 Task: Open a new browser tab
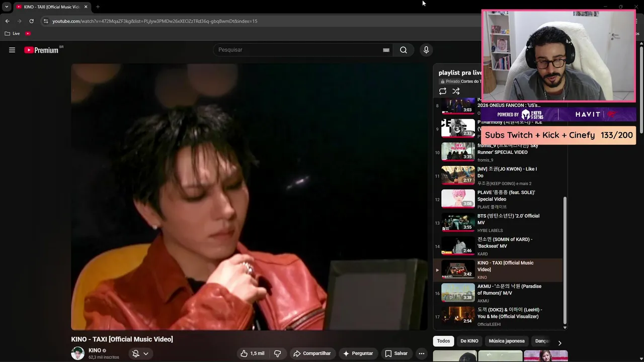pos(98,7)
